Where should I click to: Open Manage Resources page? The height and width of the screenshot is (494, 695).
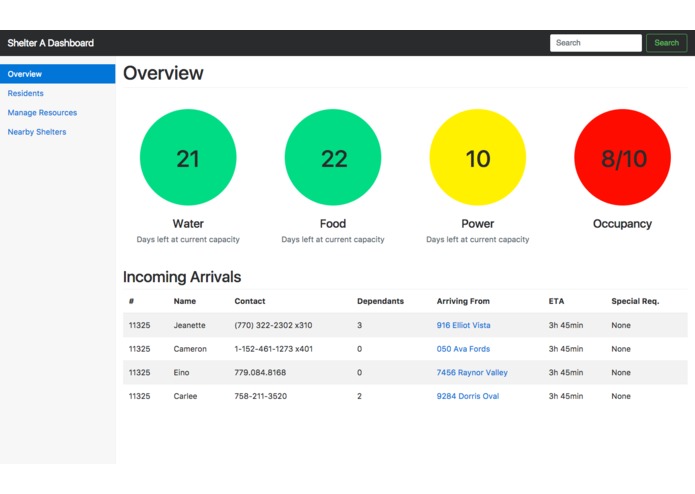tap(42, 113)
